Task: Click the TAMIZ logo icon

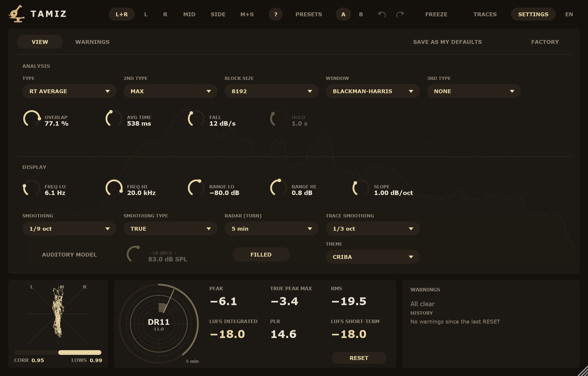Action: [x=16, y=14]
